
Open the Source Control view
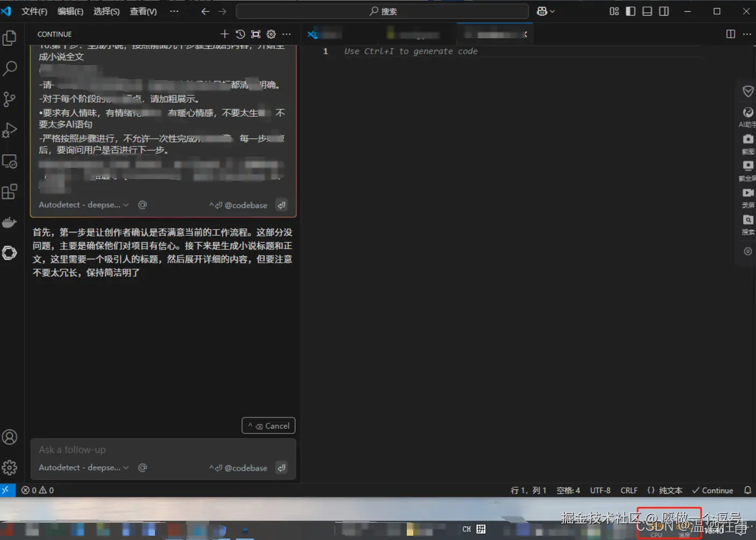pos(10,99)
